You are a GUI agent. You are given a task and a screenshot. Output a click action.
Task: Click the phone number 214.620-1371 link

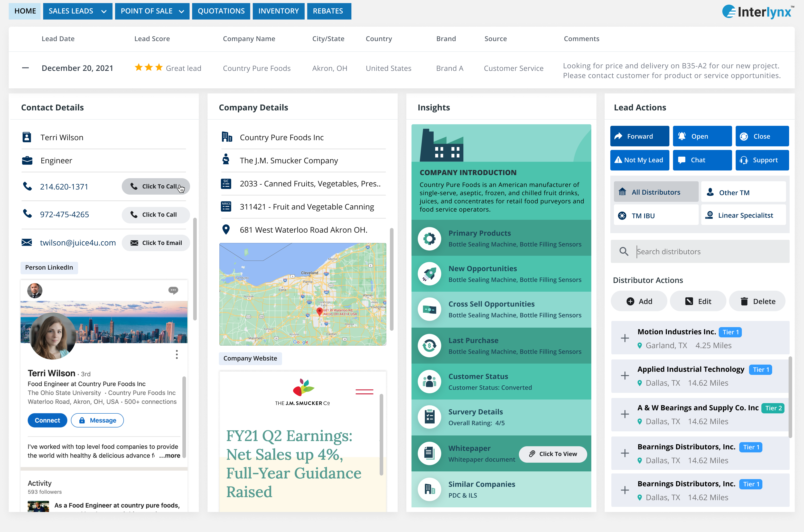(64, 187)
